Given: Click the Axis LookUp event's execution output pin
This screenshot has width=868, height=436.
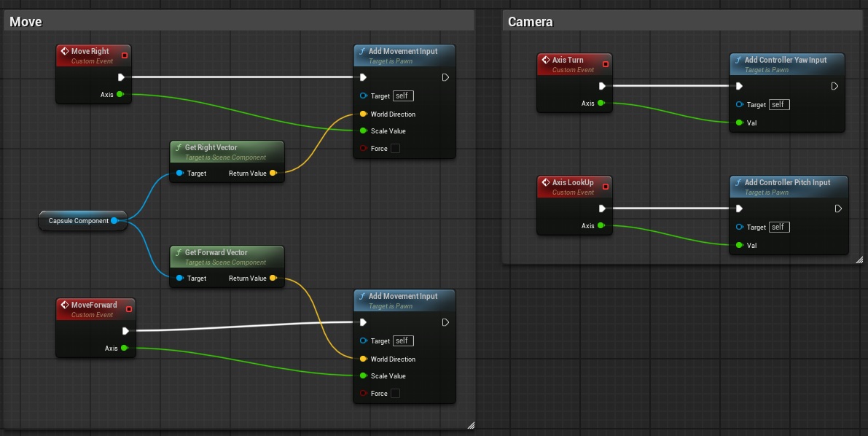Looking at the screenshot, I should 602,209.
